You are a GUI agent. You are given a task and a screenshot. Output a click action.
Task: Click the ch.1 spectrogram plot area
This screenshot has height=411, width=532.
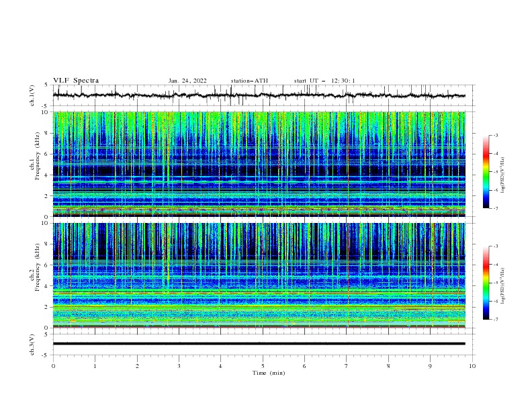[259, 164]
